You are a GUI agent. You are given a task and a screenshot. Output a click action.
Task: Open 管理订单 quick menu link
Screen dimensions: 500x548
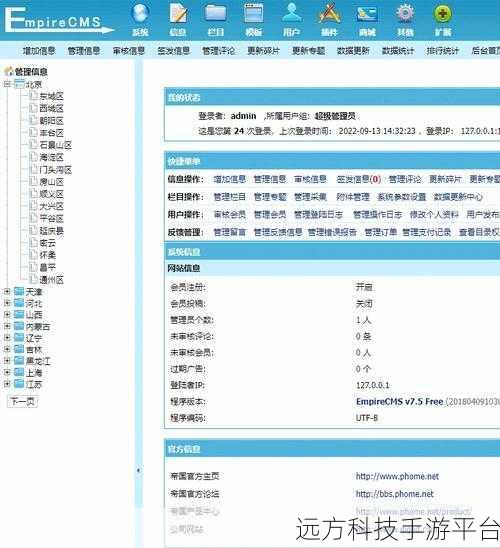[381, 232]
